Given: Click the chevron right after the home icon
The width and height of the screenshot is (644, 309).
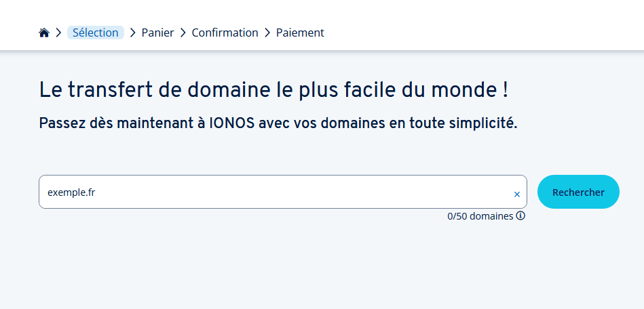Looking at the screenshot, I should tap(59, 33).
